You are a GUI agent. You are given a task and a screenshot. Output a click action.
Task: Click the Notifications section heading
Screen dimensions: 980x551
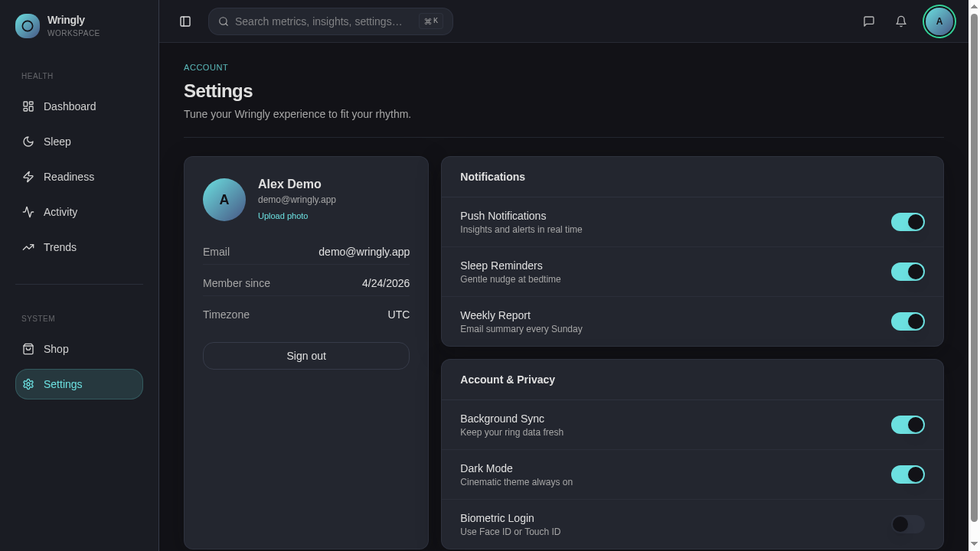click(x=492, y=177)
